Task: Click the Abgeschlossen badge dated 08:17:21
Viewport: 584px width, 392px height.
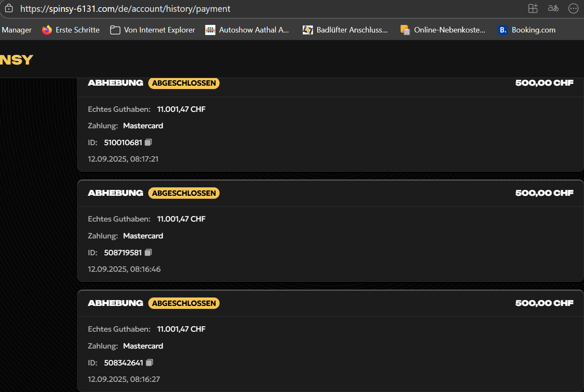Action: point(184,83)
